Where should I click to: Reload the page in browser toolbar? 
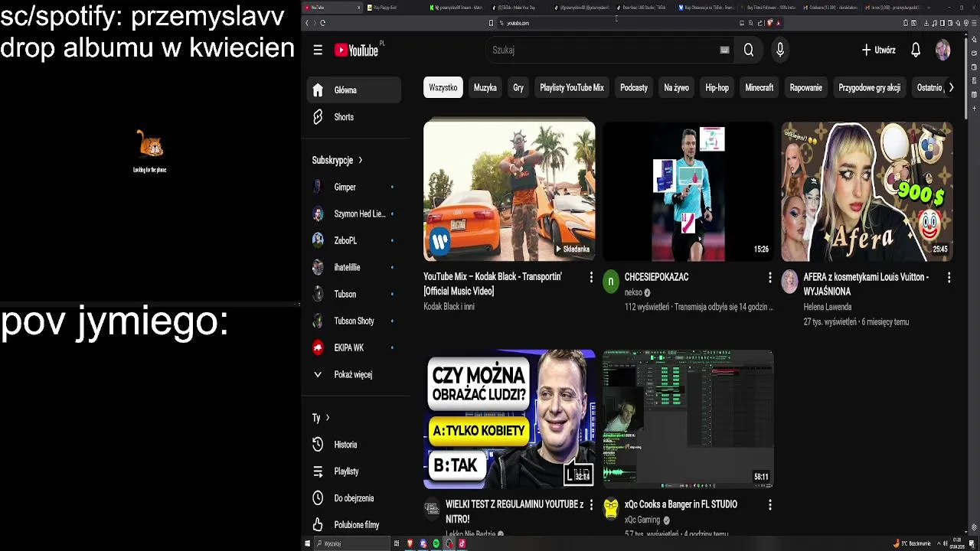click(x=322, y=23)
